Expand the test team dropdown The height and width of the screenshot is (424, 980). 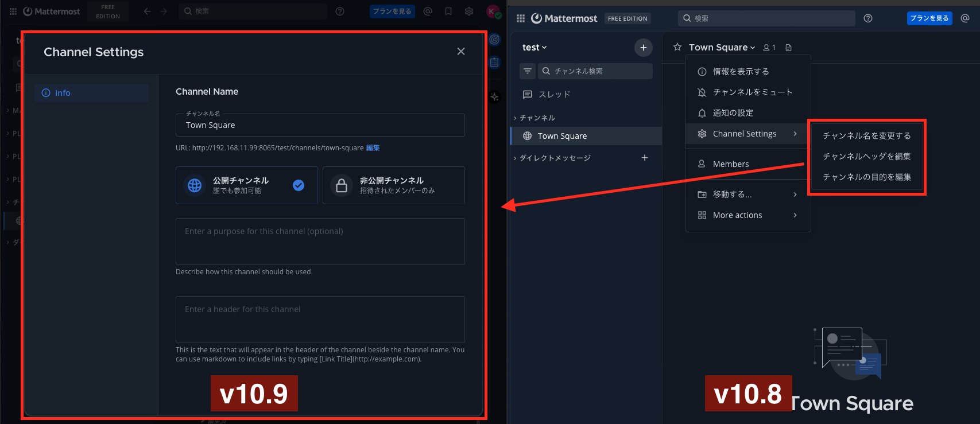click(x=534, y=48)
